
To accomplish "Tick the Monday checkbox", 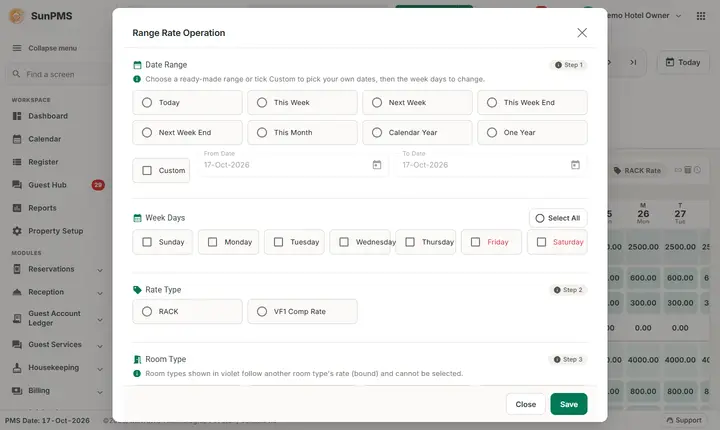I will 213,242.
